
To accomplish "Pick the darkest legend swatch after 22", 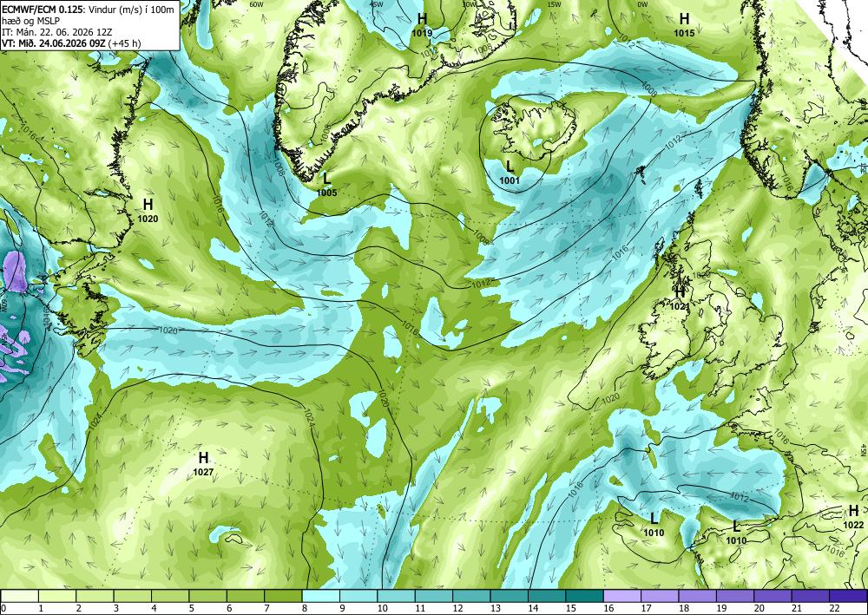I will click(x=847, y=596).
